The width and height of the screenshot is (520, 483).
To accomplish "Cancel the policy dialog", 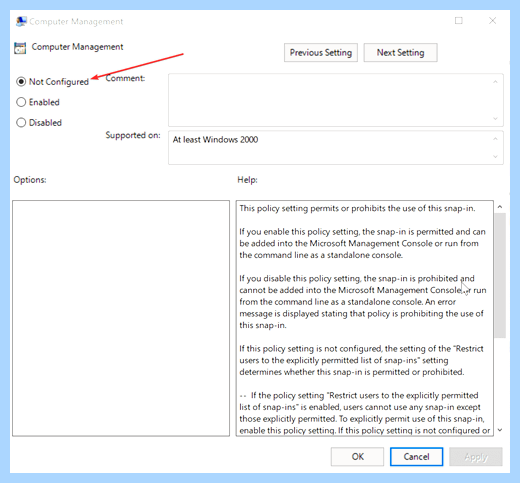I will (x=416, y=457).
